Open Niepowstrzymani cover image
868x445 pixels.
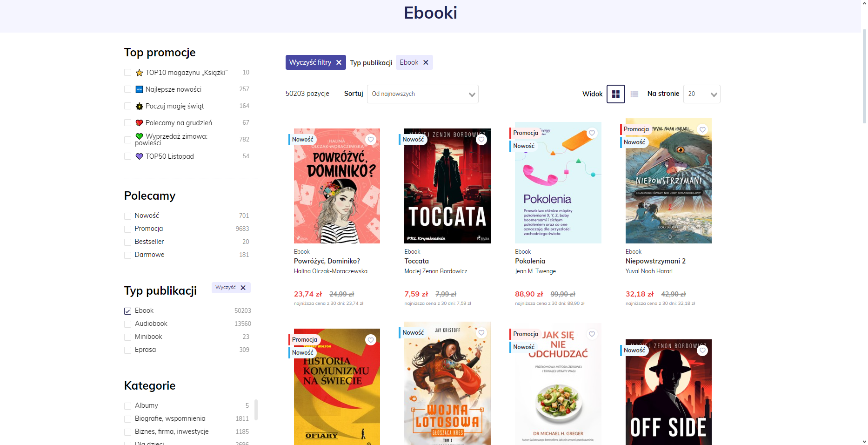tap(668, 181)
